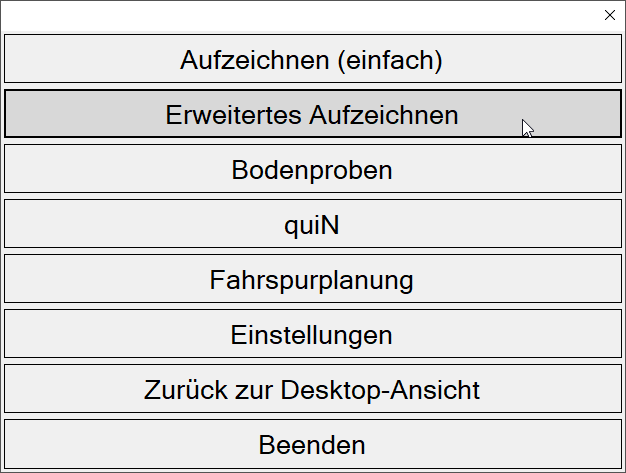Exit the application using Beenden
The image size is (626, 473).
[x=312, y=444]
